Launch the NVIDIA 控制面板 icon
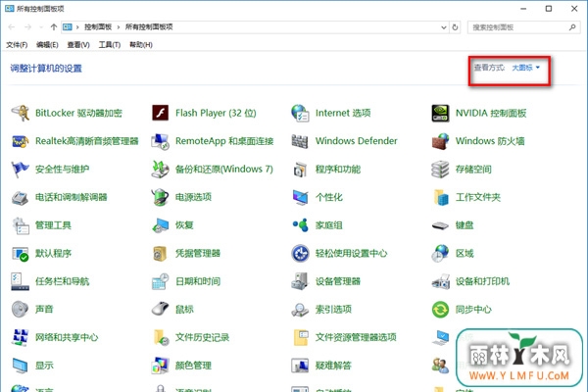588x392 pixels. tap(440, 113)
